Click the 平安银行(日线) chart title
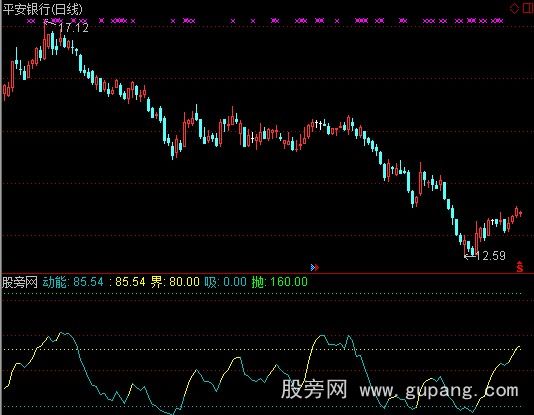534x415 pixels. click(x=43, y=9)
